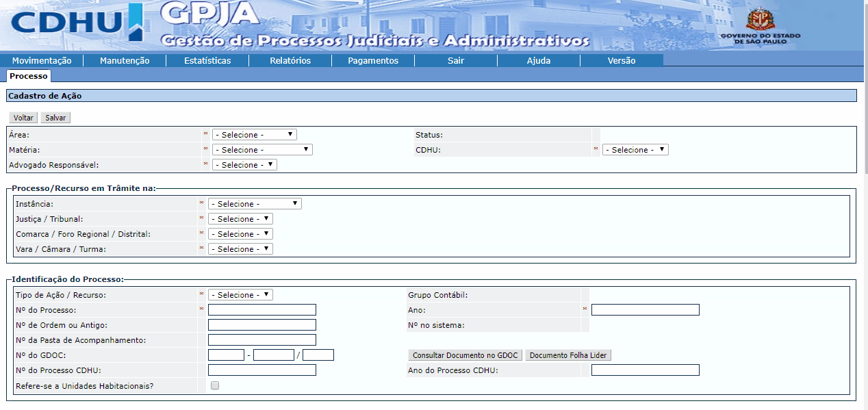868x410 pixels.
Task: Open the Movimentação menu
Action: 42,60
